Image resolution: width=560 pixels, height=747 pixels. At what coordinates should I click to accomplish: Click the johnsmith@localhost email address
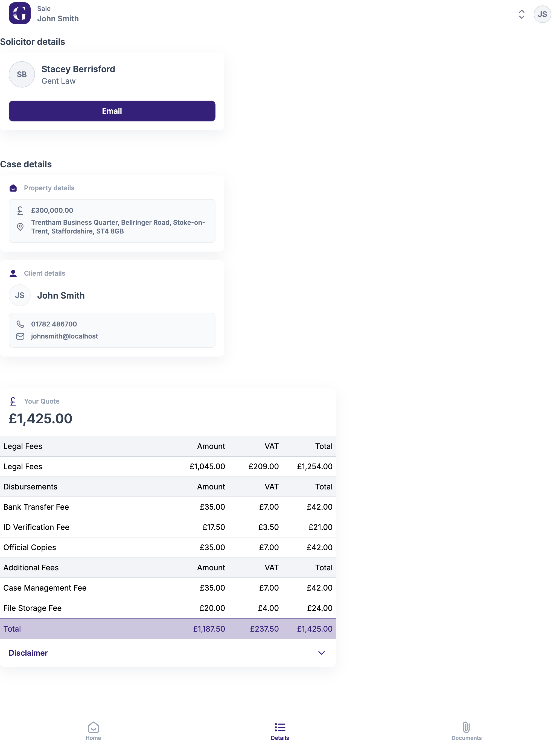(65, 336)
